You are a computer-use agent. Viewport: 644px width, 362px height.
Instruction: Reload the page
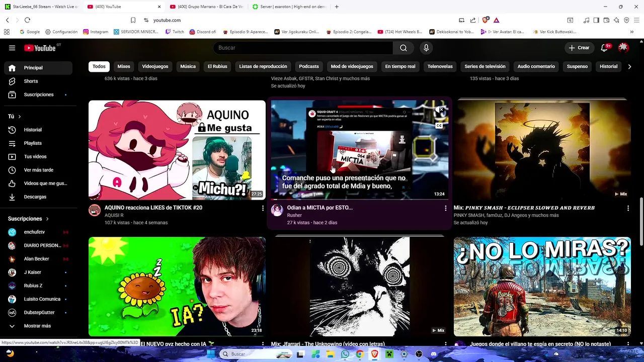pos(27,20)
